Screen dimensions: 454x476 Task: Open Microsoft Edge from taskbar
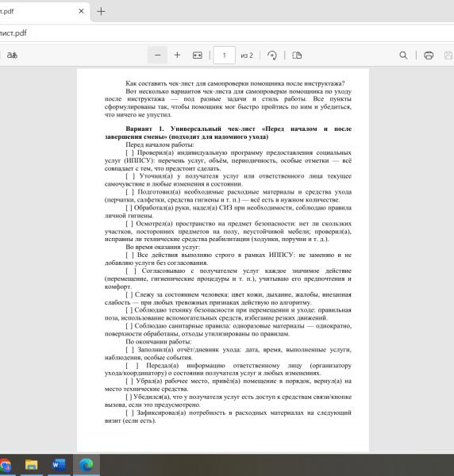click(87, 465)
